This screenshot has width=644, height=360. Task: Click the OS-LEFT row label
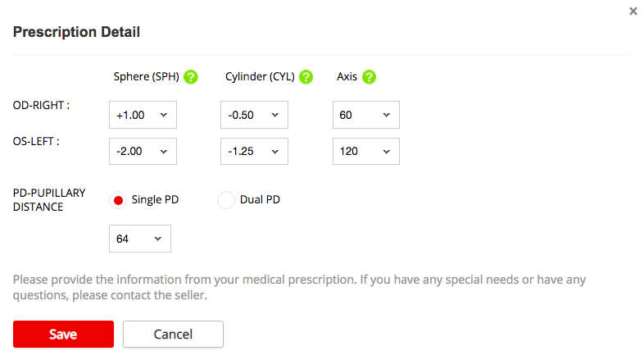tap(38, 141)
